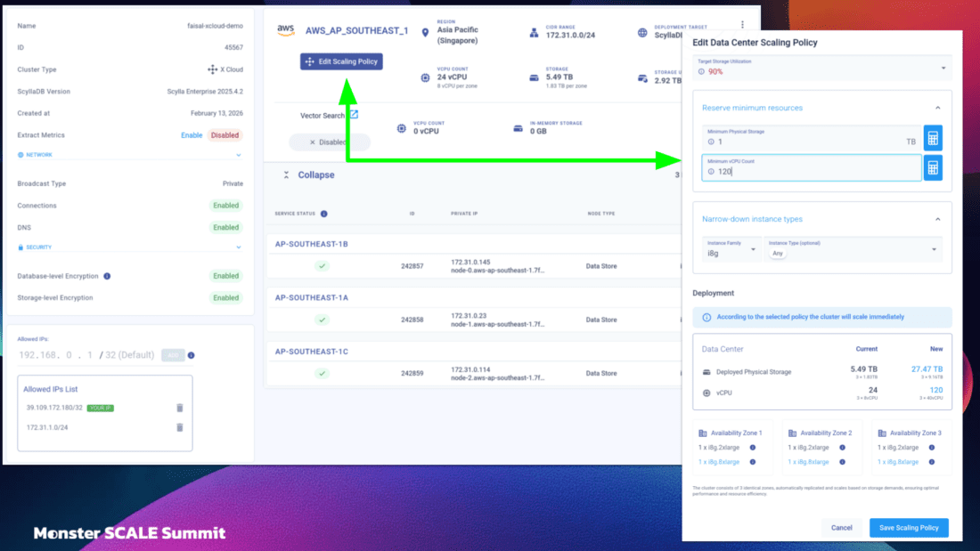
Task: Open calculator for Minimum vCPU Count
Action: coord(932,167)
